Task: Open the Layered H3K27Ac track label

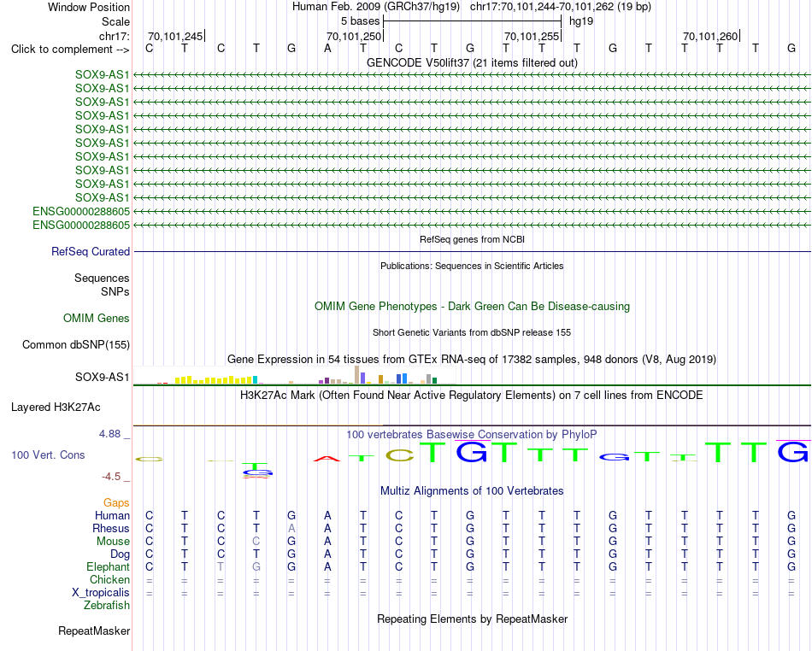Action: coord(56,408)
